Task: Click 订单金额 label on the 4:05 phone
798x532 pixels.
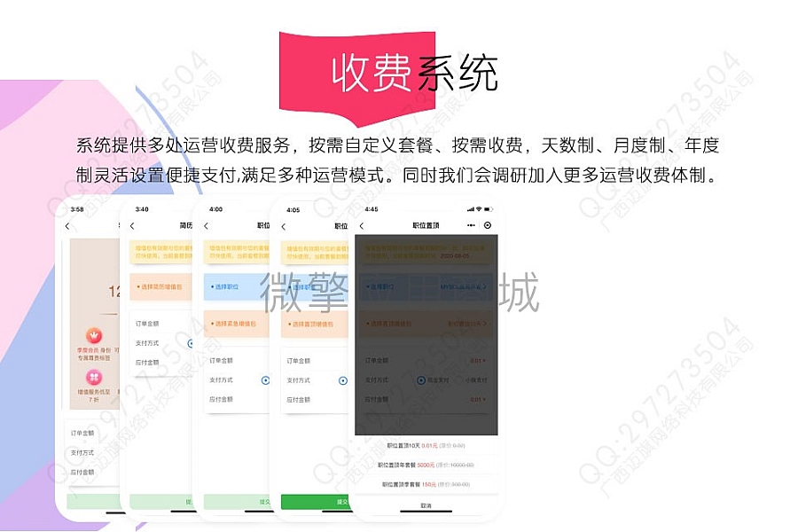Action: click(298, 361)
